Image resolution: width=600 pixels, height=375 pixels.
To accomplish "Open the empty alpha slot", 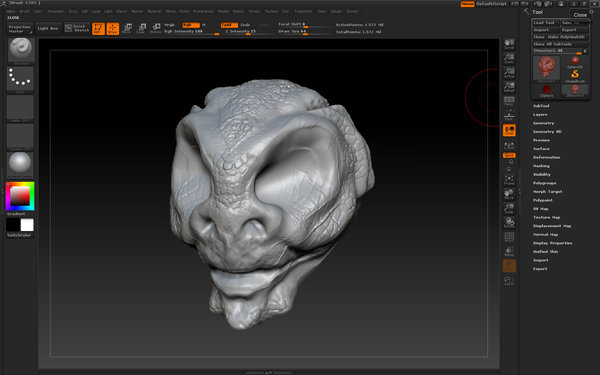I will (x=20, y=108).
